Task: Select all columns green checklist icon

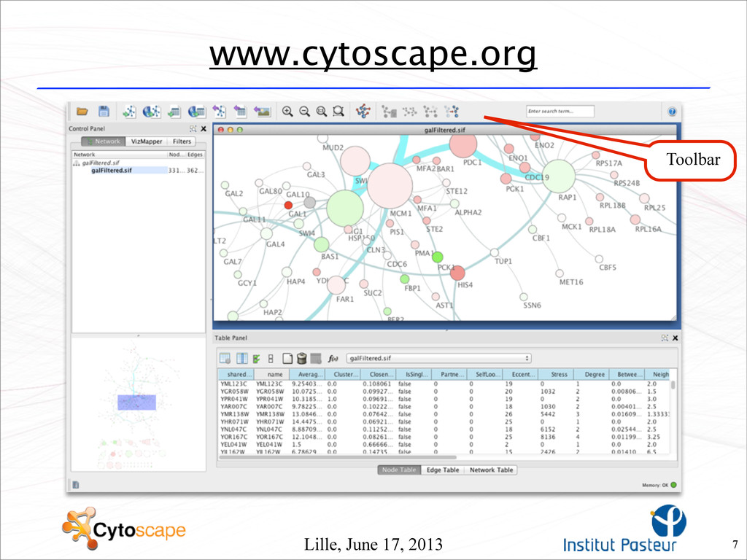Action: (x=257, y=359)
